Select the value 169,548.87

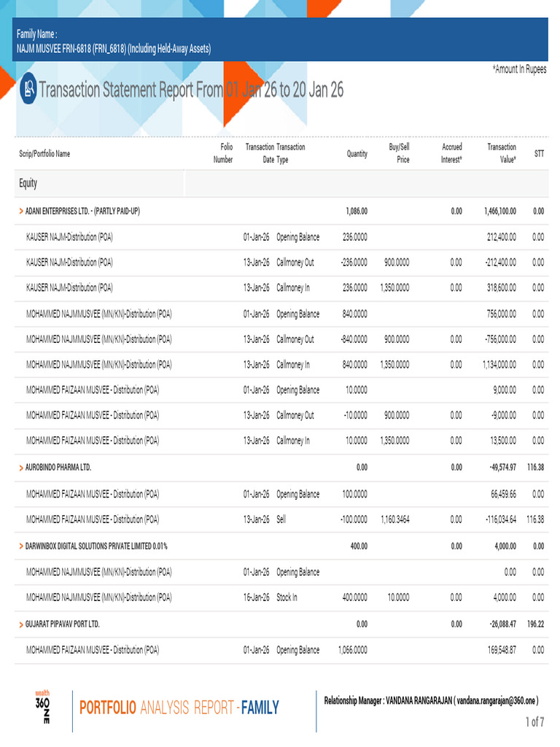point(502,650)
